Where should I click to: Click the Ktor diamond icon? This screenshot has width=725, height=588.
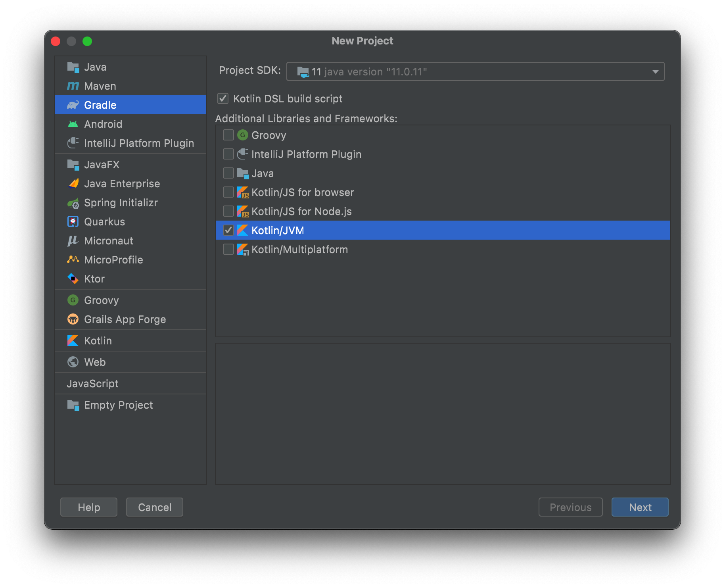pos(73,279)
